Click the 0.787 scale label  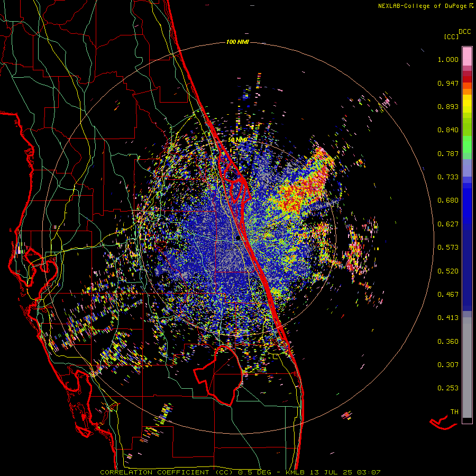(x=448, y=153)
